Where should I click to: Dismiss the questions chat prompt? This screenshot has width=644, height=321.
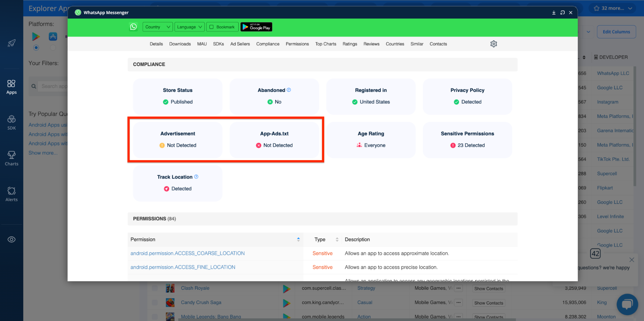click(x=632, y=260)
